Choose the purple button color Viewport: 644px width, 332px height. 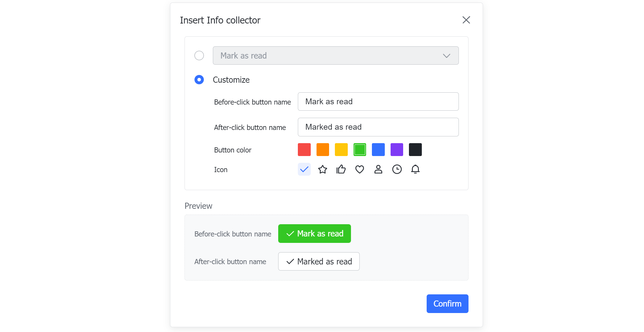point(397,149)
